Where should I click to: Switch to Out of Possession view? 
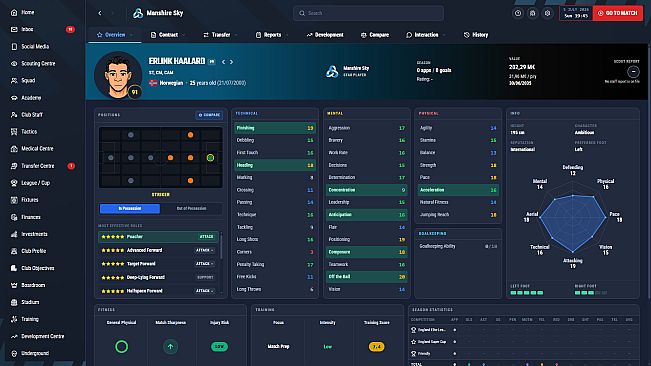191,208
